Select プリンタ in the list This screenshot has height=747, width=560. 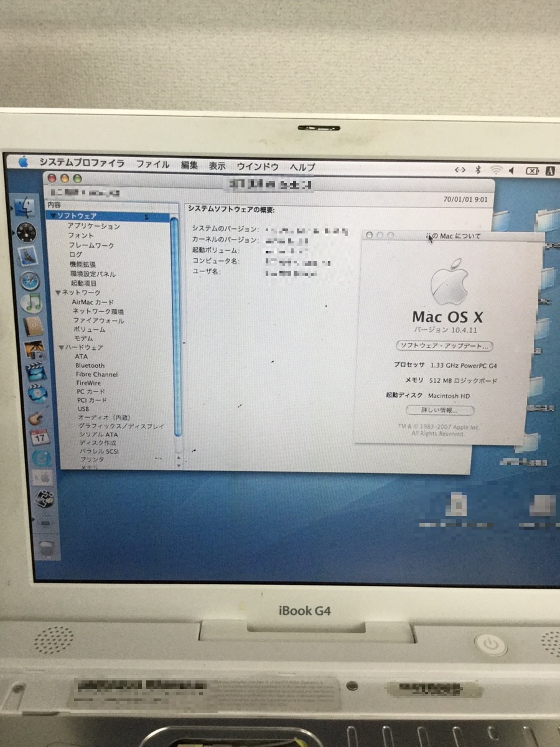92,459
